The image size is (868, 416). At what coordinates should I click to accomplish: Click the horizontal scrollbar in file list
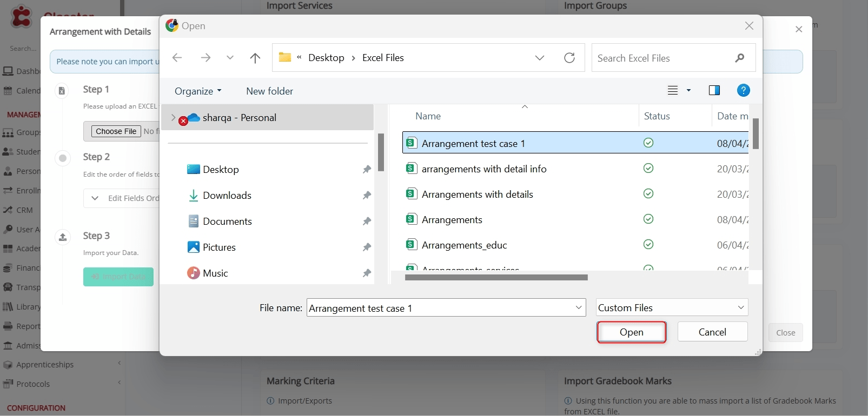(496, 278)
